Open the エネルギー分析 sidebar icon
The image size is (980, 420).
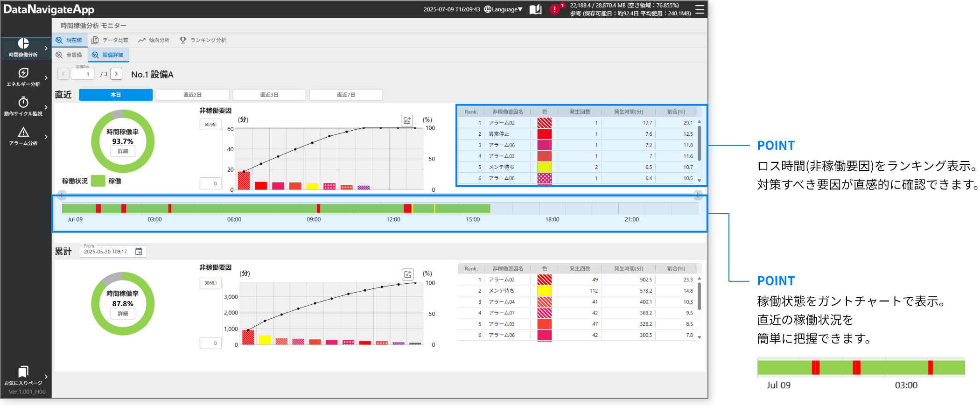coord(23,73)
